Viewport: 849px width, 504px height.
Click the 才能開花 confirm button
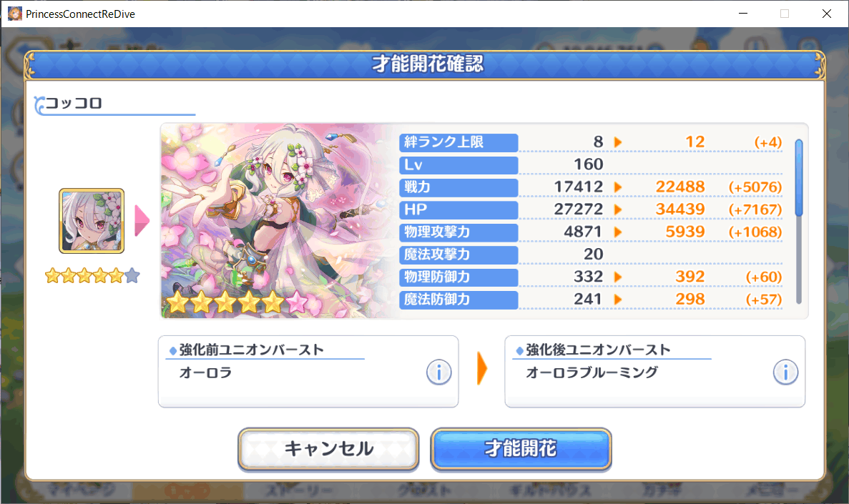[x=521, y=449]
